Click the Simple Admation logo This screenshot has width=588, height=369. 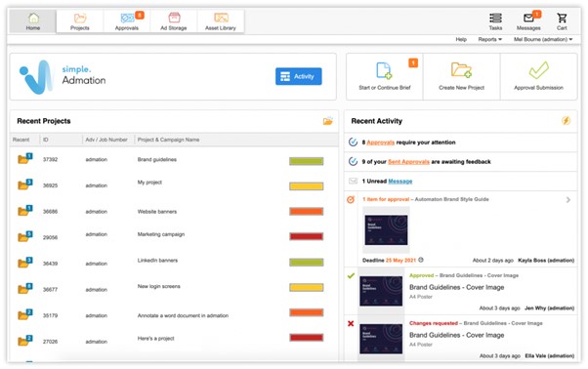pyautogui.click(x=63, y=77)
